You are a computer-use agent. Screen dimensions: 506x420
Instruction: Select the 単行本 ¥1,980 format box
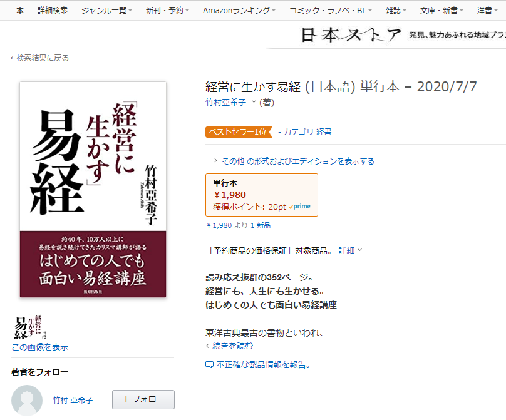pyautogui.click(x=262, y=195)
